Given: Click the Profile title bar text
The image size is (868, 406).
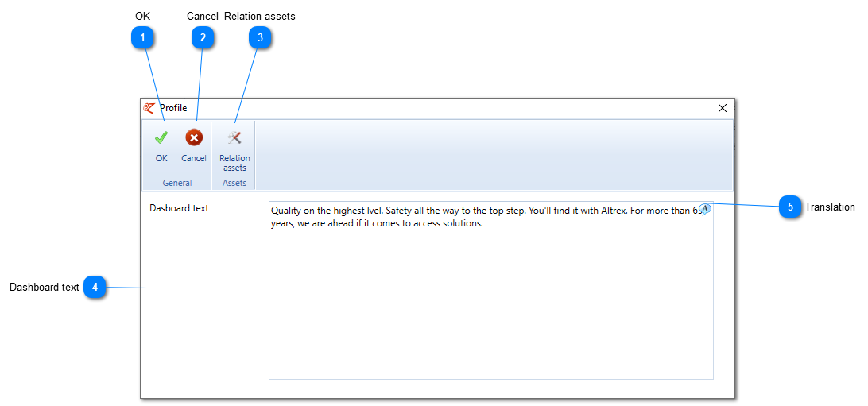Looking at the screenshot, I should (x=173, y=108).
